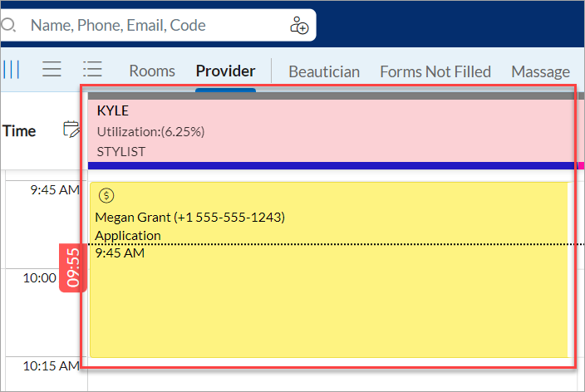Viewport: 585px width, 392px height.
Task: Click the 9:45 AM appointment start time
Action: pos(120,253)
